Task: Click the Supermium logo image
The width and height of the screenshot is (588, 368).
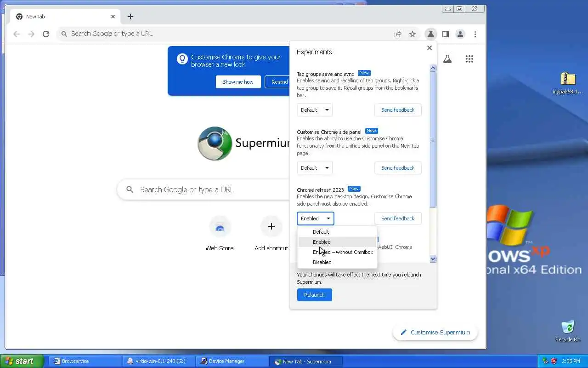Action: [215, 143]
